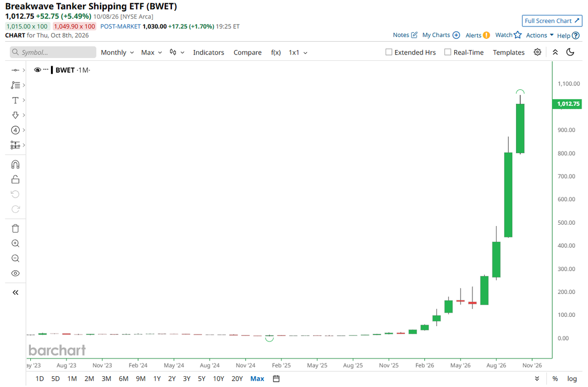Click the Watch star icon

tap(517, 35)
